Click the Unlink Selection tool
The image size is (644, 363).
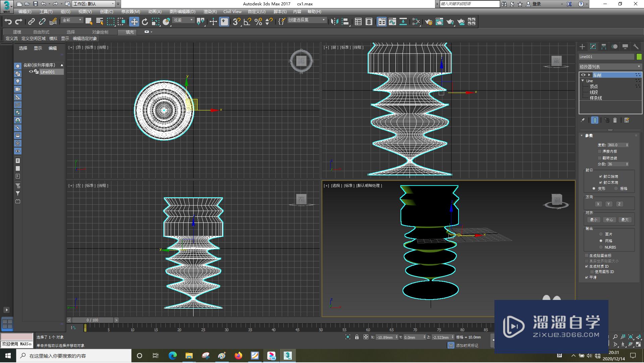coord(42,22)
